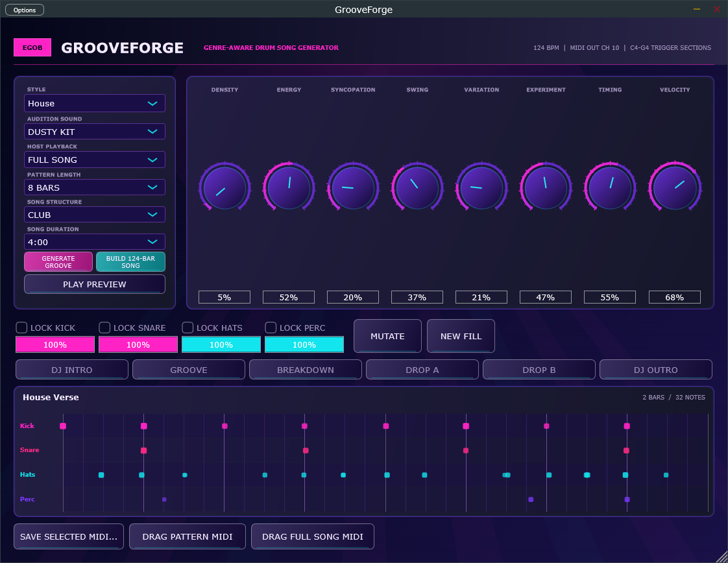Click Drag Full Song MIDI button
The width and height of the screenshot is (728, 563).
(313, 536)
